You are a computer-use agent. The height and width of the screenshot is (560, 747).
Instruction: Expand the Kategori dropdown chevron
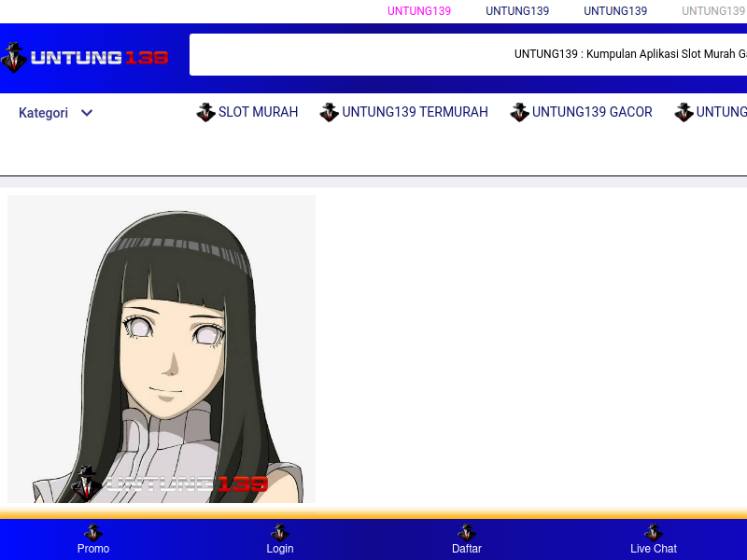87,113
